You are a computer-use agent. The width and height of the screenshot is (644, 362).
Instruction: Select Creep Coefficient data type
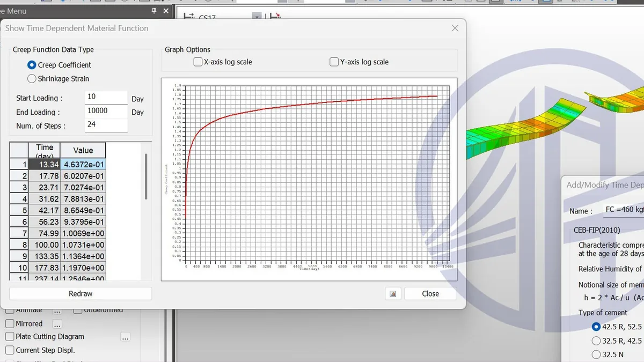pyautogui.click(x=32, y=65)
